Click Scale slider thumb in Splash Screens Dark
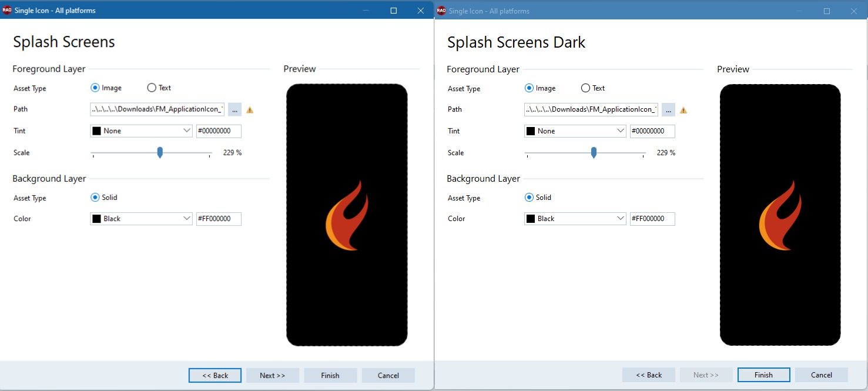The width and height of the screenshot is (868, 391). point(594,152)
